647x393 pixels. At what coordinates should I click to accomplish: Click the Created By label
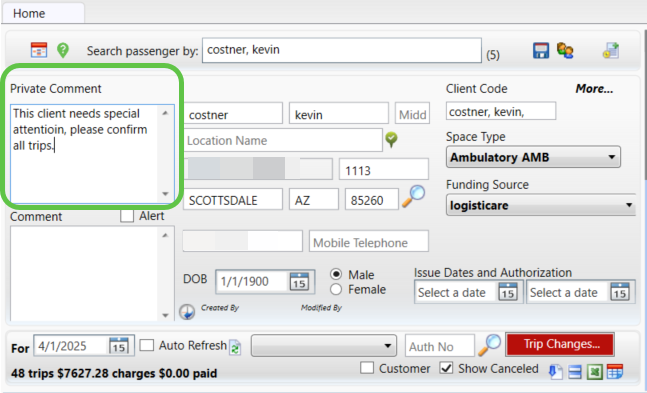[220, 308]
